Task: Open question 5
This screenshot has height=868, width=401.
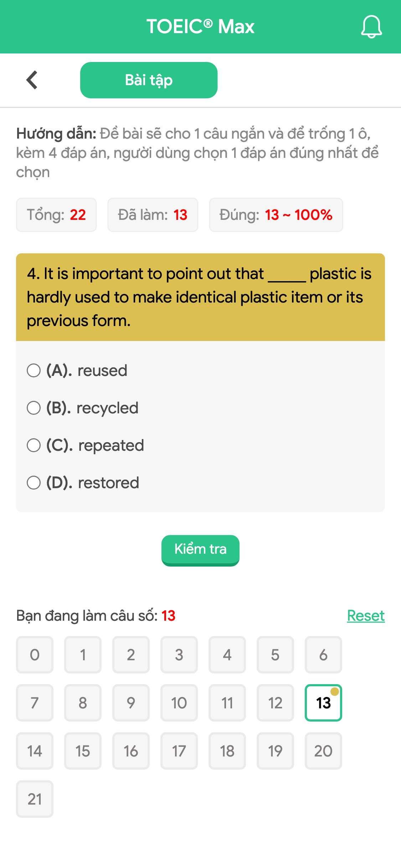Action: 275,655
